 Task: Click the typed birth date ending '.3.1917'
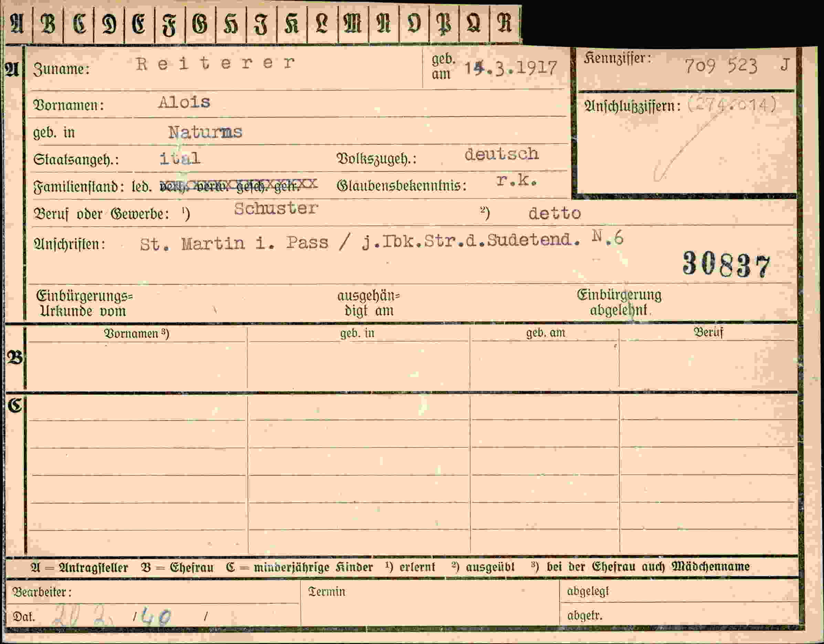(511, 68)
